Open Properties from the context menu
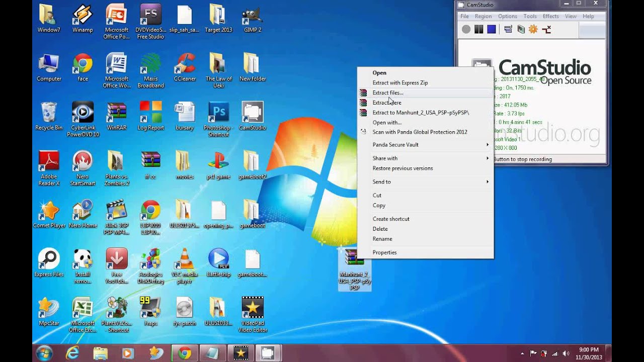Screen dimensions: 644x362 tap(425, 252)
